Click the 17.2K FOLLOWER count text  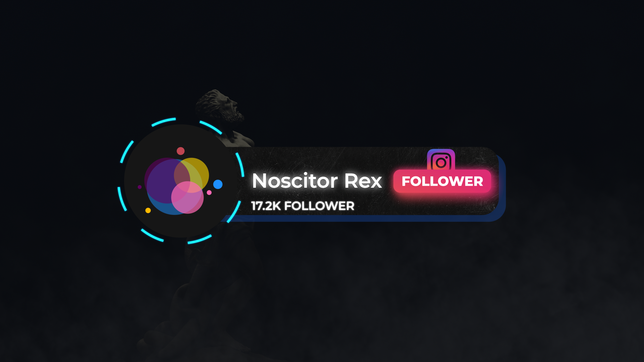pyautogui.click(x=303, y=206)
